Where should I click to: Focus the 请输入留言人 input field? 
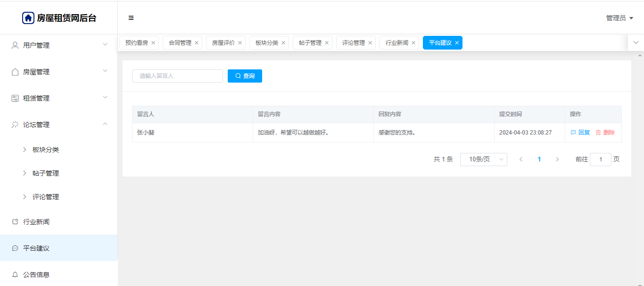tap(177, 76)
